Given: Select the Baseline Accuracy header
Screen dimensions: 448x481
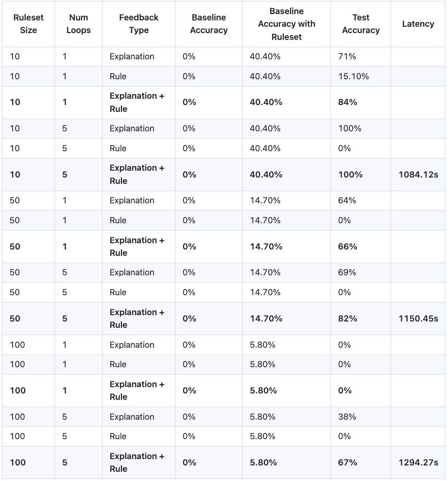Looking at the screenshot, I should (208, 24).
